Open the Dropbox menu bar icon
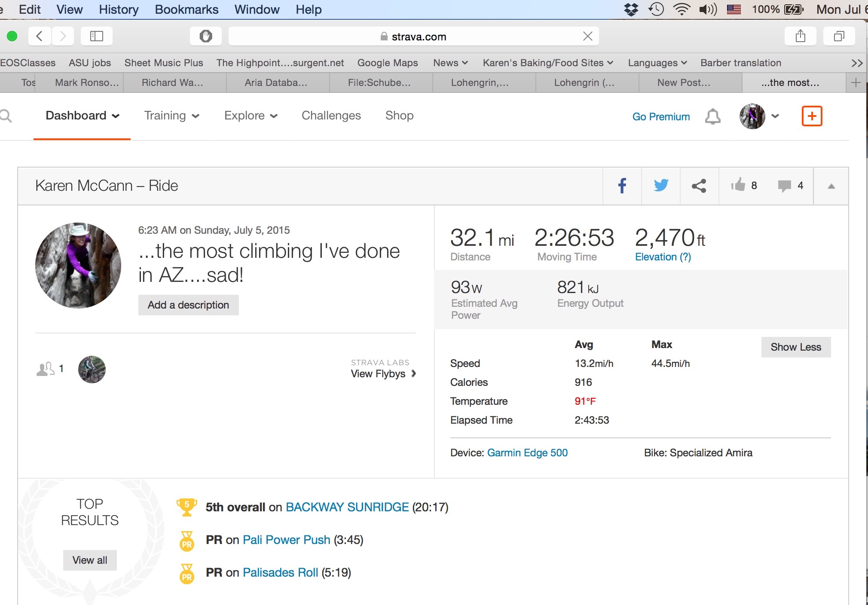The width and height of the screenshot is (868, 605). 631,9
